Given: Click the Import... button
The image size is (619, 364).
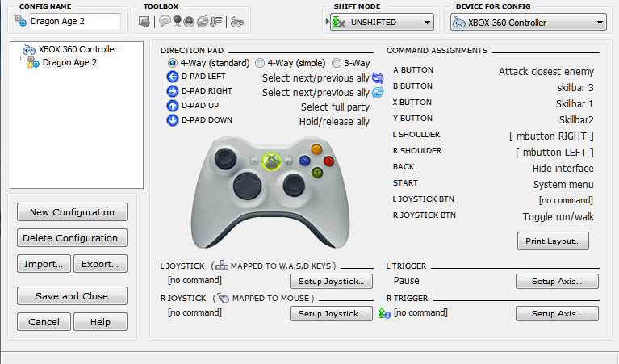Looking at the screenshot, I should click(44, 264).
